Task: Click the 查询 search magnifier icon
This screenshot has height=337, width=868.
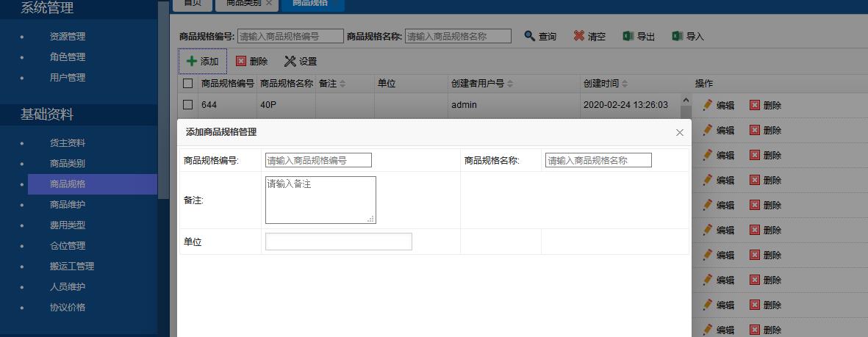Action: tap(529, 36)
